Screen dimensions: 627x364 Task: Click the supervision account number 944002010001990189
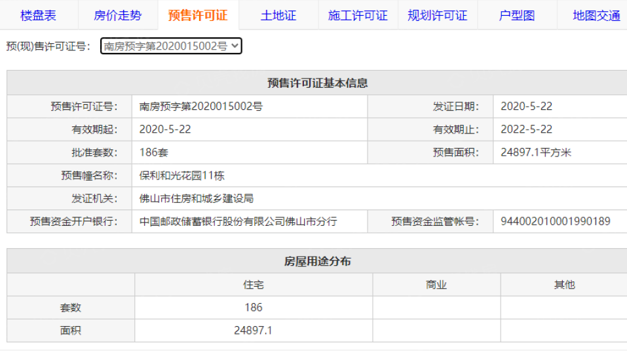coord(555,221)
